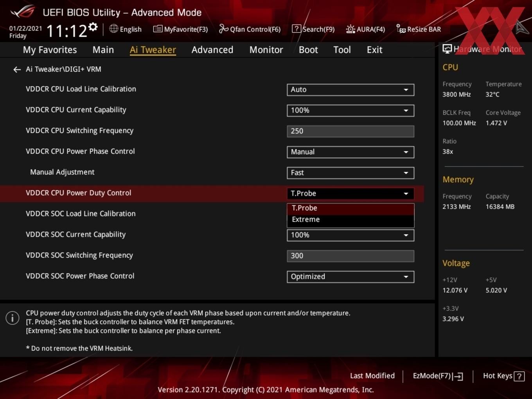
Task: Select VDDCR CPU Power Duty Control row
Action: 212,193
